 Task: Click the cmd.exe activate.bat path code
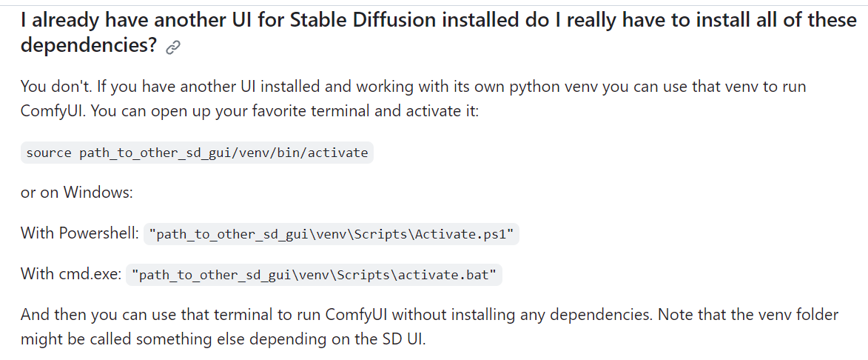314,276
